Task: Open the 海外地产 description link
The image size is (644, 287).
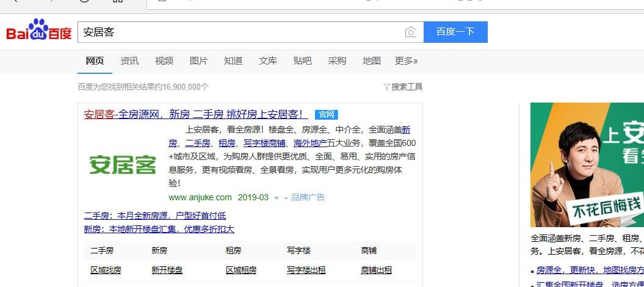Action: click(x=310, y=143)
